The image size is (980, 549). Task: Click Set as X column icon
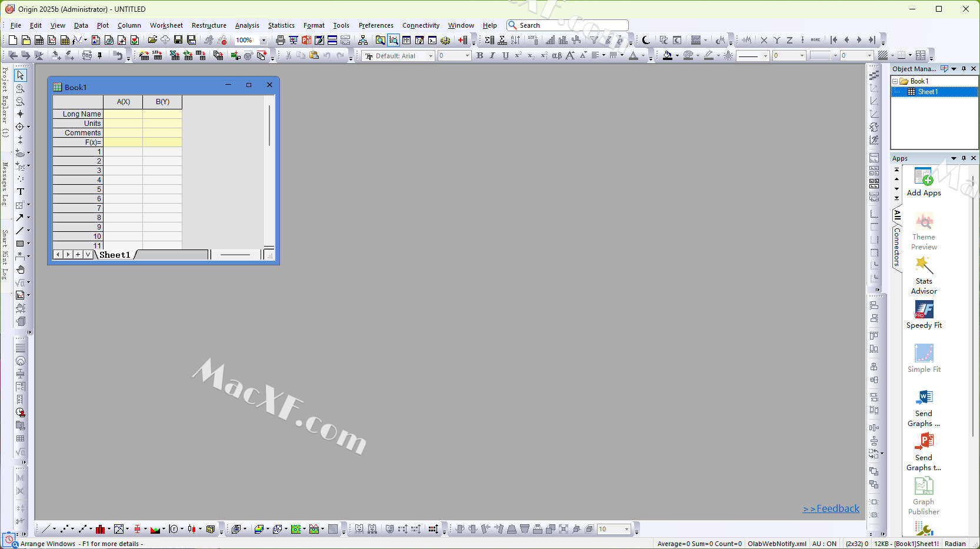click(764, 40)
